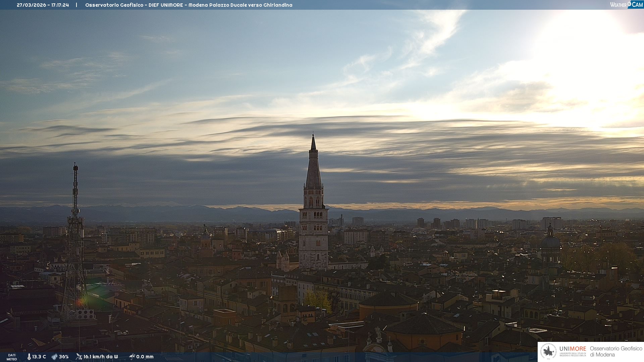Click the WeatherCam logo
Screen dimensions: 644x362
coord(626,5)
